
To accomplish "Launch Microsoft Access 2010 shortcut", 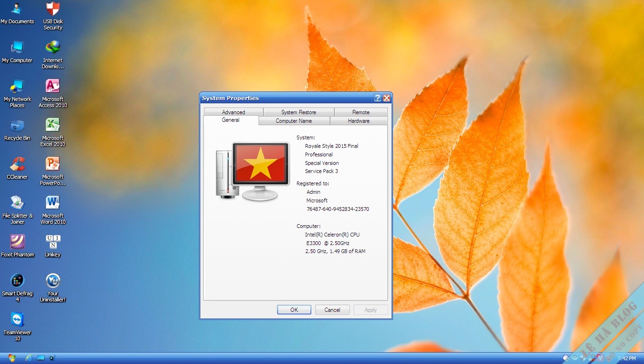I will pyautogui.click(x=53, y=94).
